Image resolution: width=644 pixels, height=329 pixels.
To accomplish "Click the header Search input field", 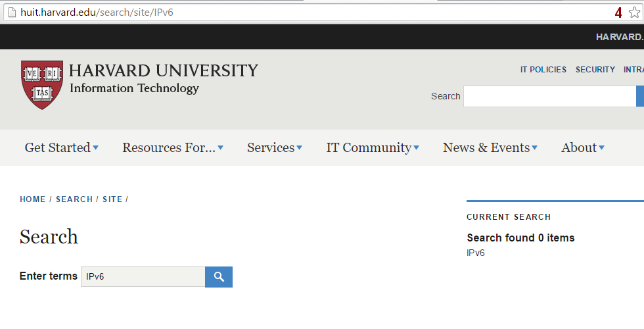I will tap(549, 96).
